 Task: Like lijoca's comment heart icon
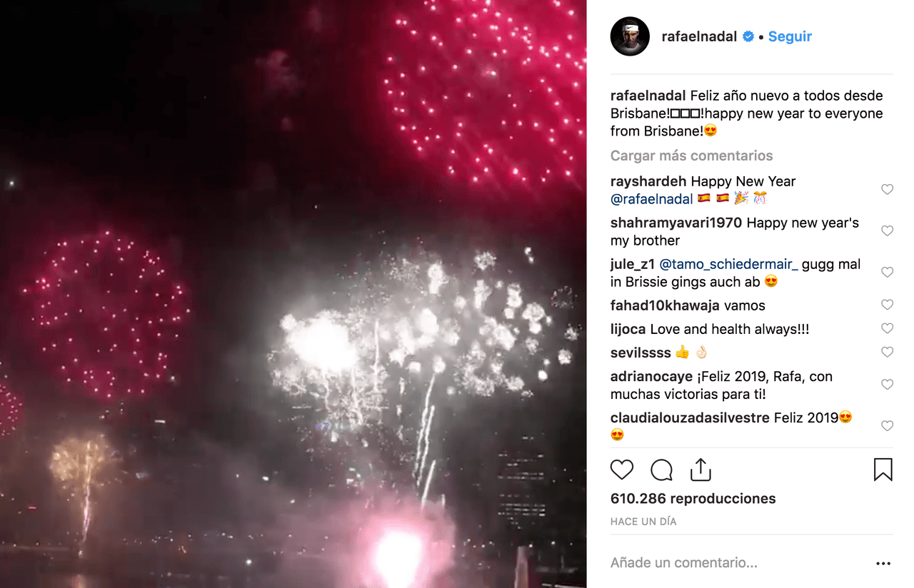[887, 329]
